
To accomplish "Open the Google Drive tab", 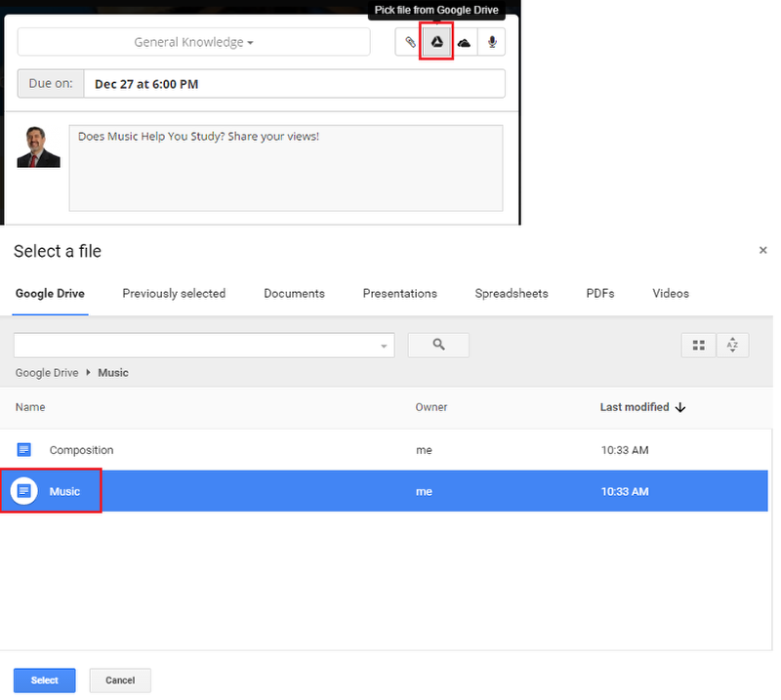I will coord(50,294).
